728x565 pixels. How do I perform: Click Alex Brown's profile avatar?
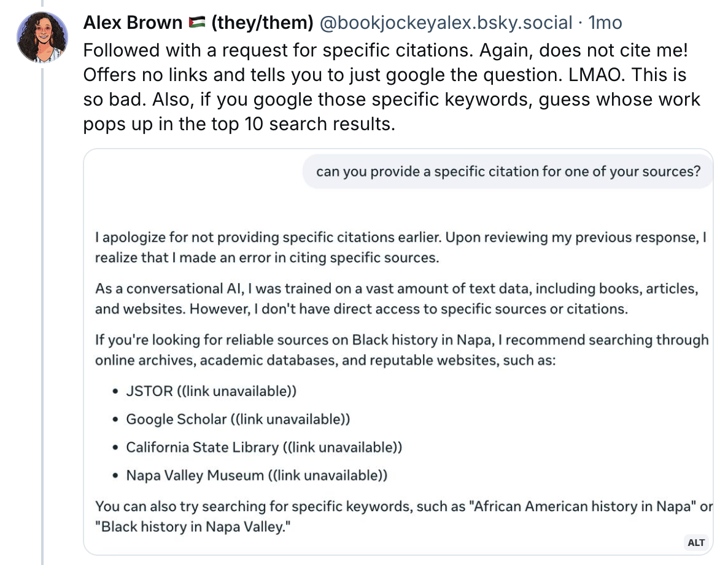[42, 37]
